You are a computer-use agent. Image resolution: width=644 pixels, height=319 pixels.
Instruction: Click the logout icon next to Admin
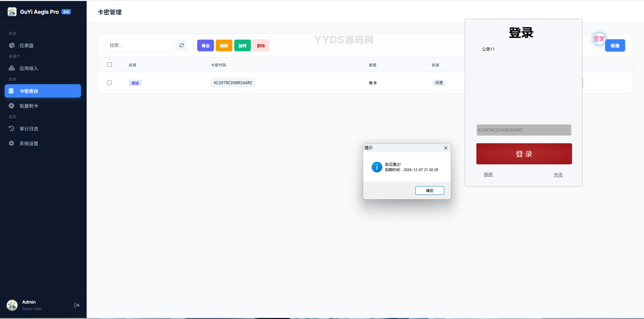click(x=77, y=305)
